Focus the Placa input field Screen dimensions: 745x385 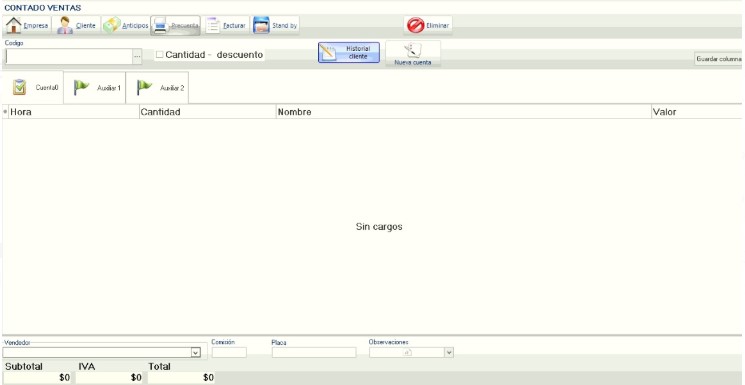(x=314, y=353)
